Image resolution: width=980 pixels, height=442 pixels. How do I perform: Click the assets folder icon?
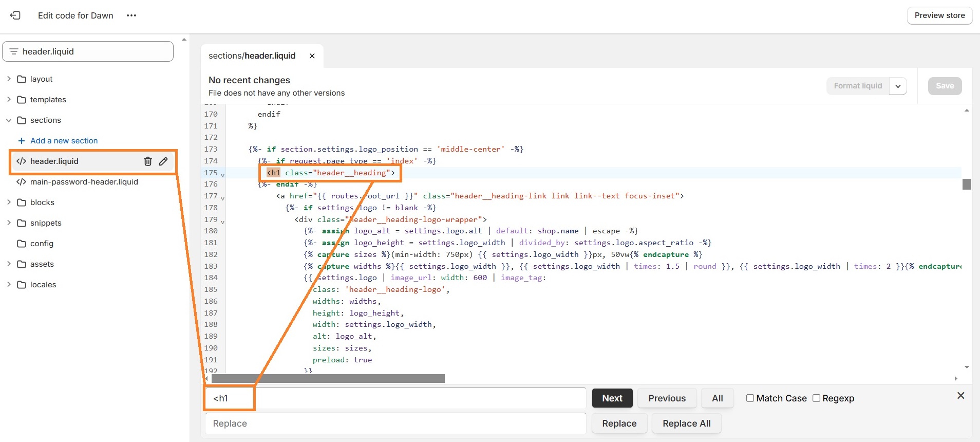[22, 264]
